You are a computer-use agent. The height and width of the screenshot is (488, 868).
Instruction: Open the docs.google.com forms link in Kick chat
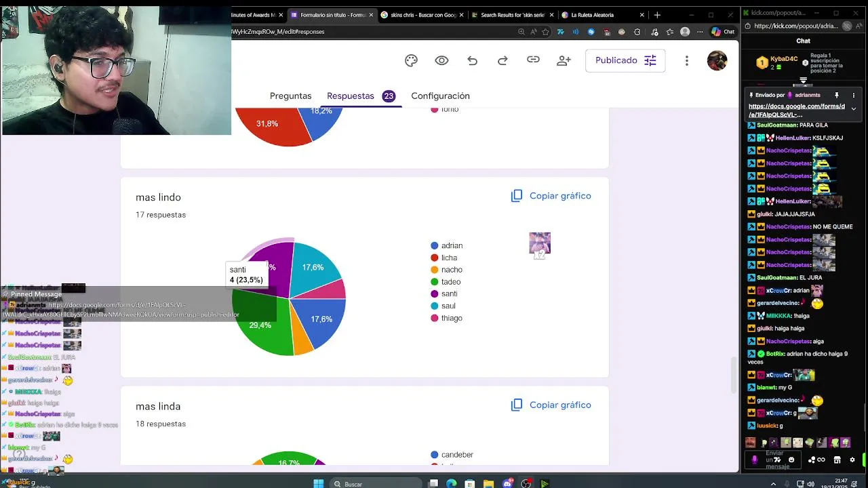tap(797, 110)
